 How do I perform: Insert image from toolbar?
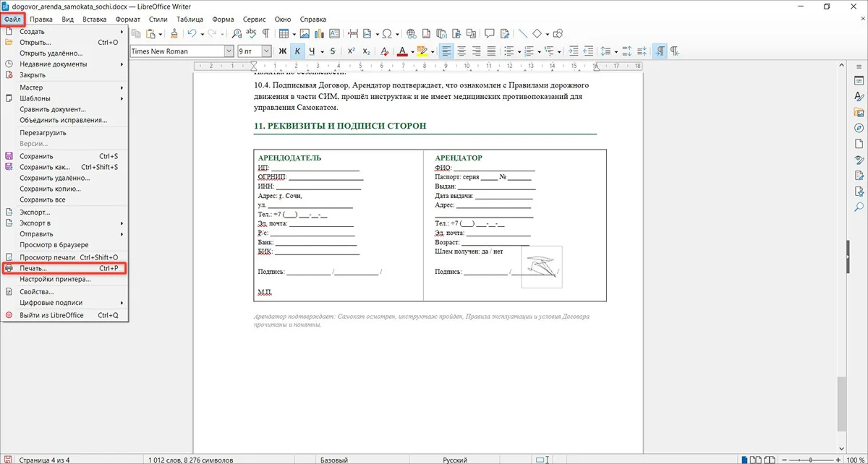coord(305,33)
